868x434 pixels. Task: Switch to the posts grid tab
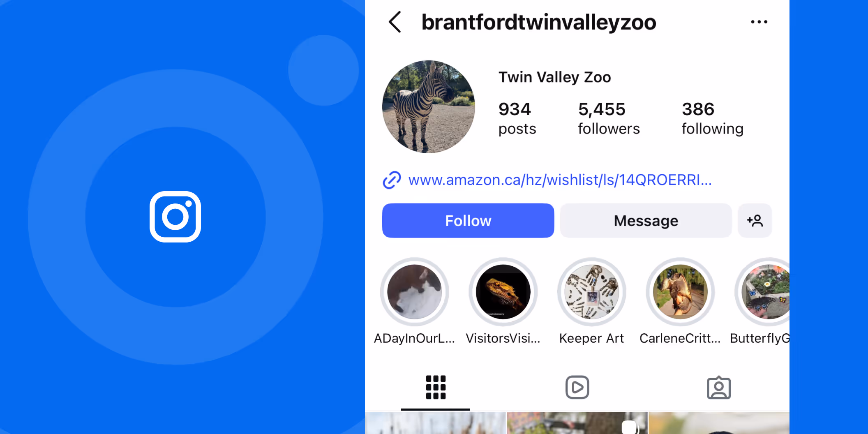click(436, 387)
